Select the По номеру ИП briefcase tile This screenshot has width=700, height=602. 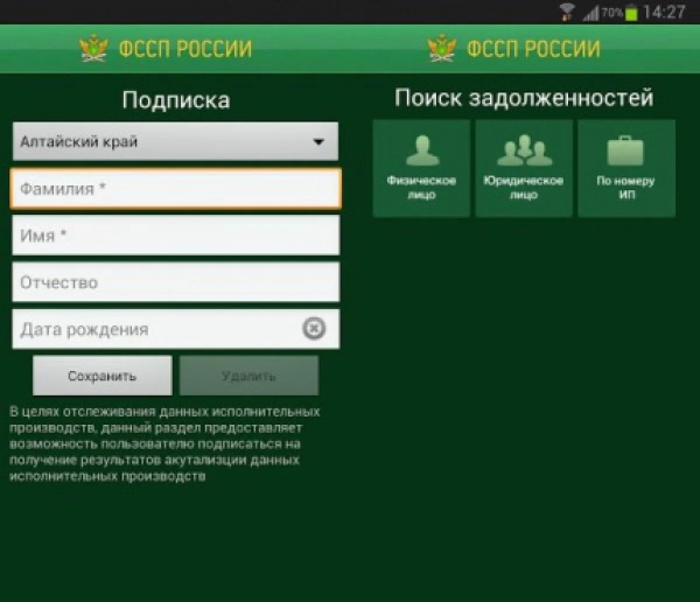point(626,169)
